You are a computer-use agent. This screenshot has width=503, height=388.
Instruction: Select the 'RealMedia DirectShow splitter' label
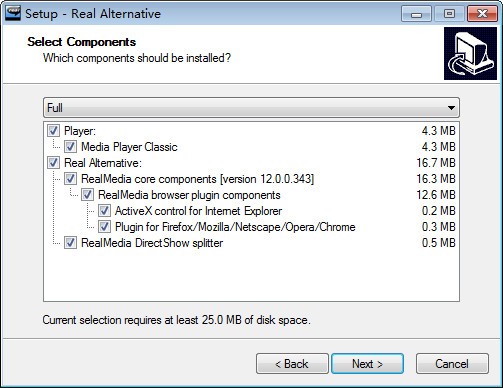coord(152,243)
